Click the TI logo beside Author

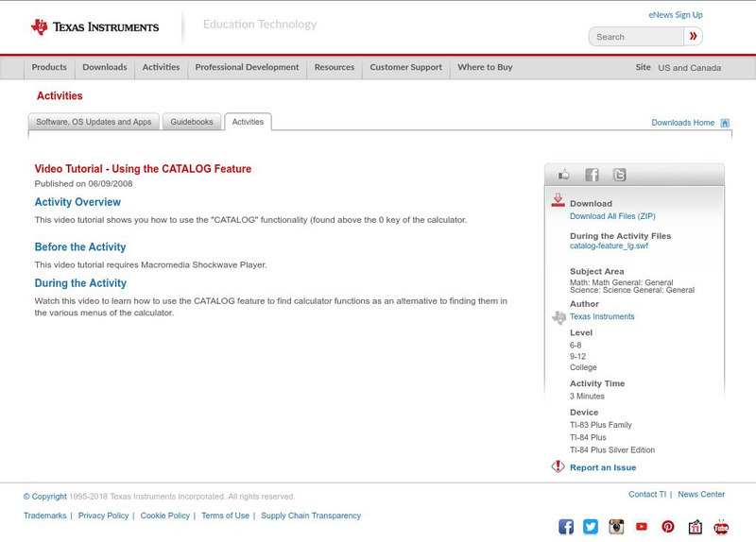[558, 317]
